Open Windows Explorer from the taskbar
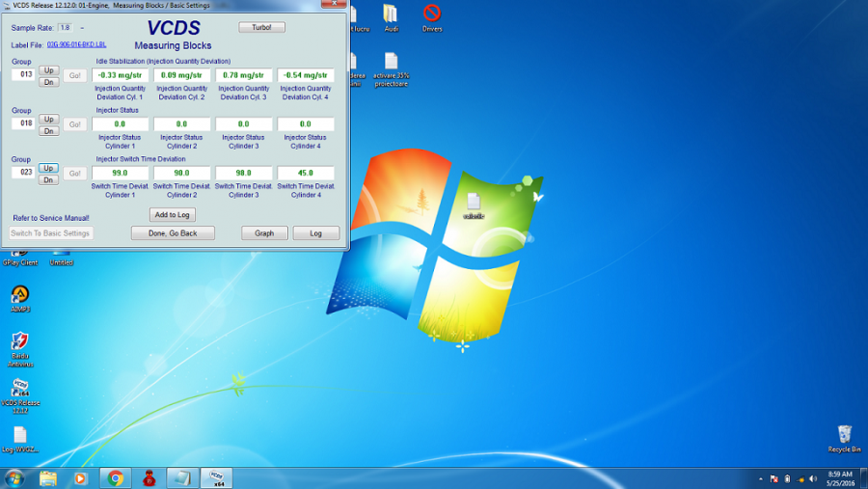868x489 pixels. pos(48,477)
